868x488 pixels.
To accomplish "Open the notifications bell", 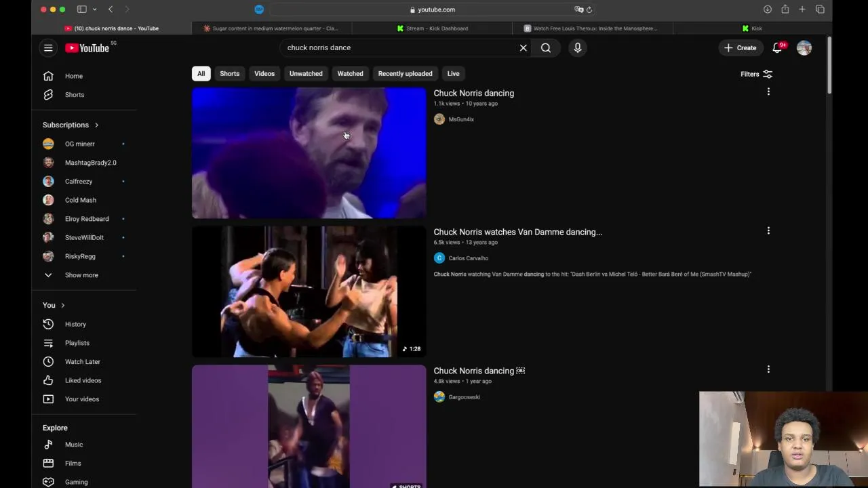I will 777,47.
